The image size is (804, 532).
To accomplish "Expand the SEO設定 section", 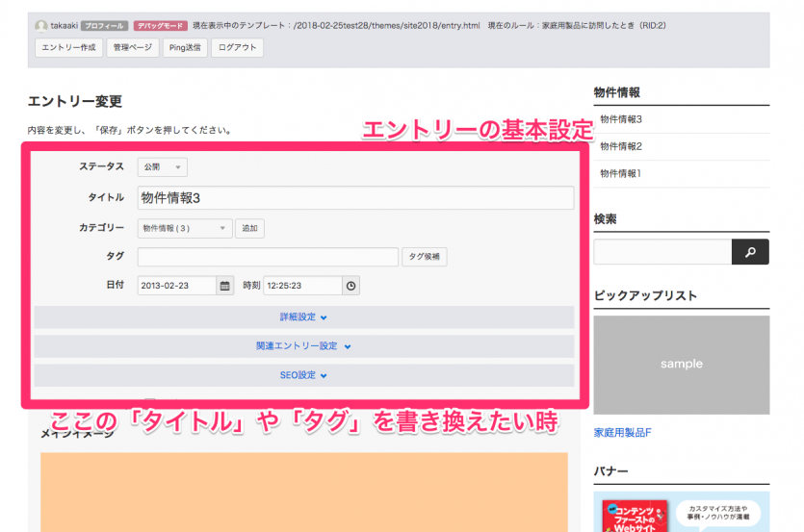I will click(304, 375).
